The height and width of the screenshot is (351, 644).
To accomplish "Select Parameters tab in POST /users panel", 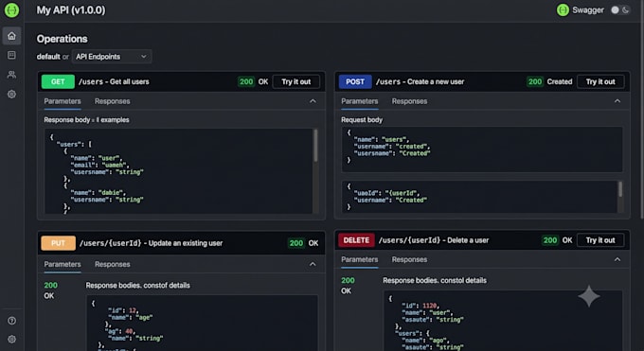I will pyautogui.click(x=359, y=101).
